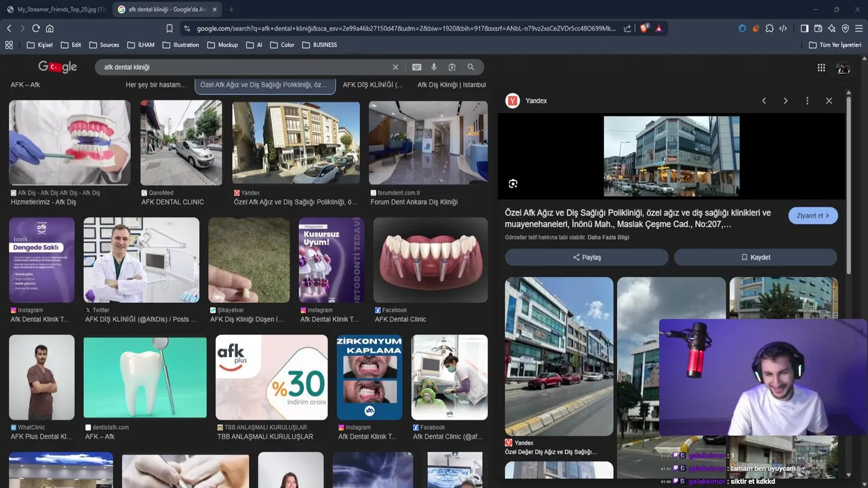The width and height of the screenshot is (868, 488).
Task: Open the extensions puzzle icon
Action: [770, 28]
